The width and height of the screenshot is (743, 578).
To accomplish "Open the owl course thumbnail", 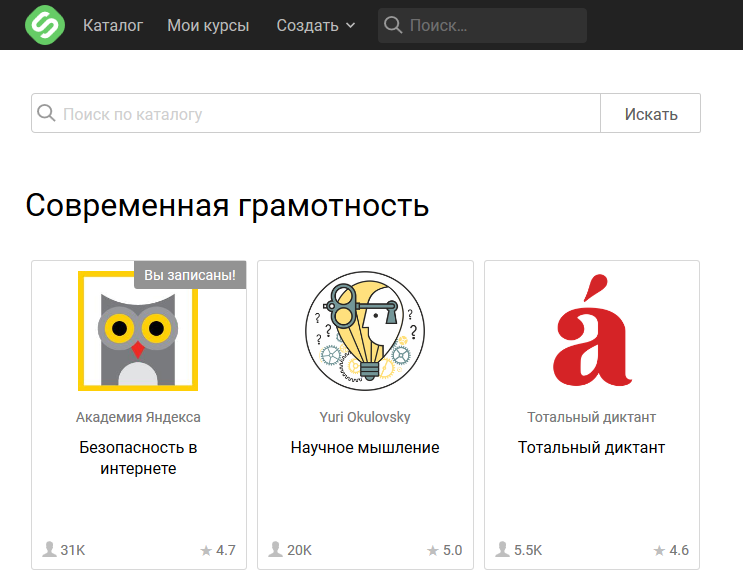I will coord(138,331).
